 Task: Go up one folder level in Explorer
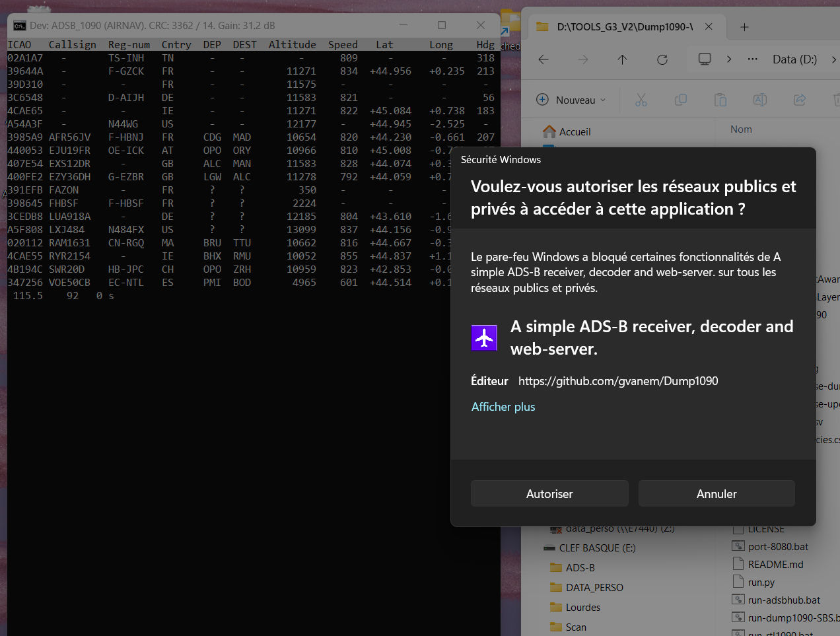click(x=622, y=59)
